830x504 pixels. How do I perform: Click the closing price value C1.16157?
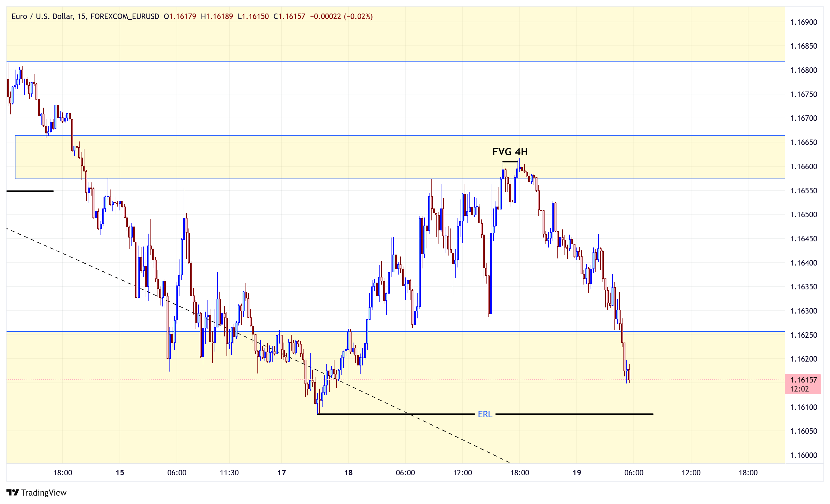point(289,16)
